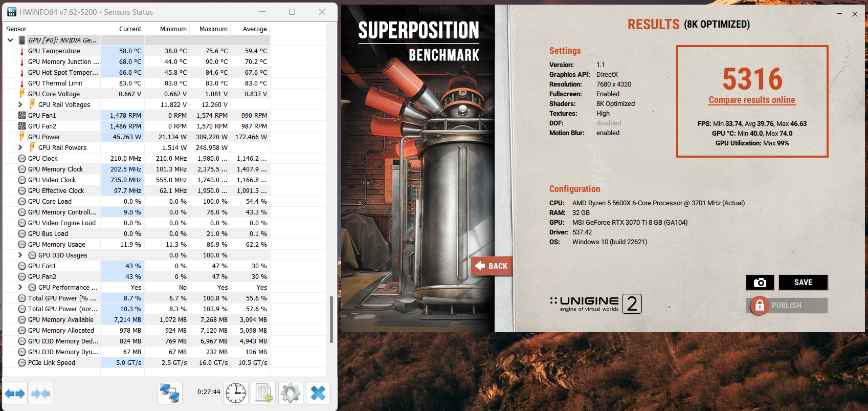This screenshot has height=411, width=868.
Task: Click the AMD Ryzen 5 5600X CPU text
Action: click(x=658, y=203)
